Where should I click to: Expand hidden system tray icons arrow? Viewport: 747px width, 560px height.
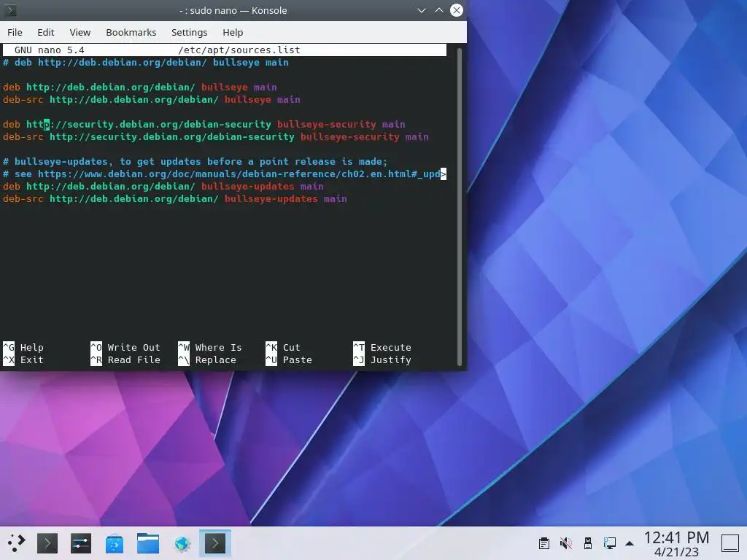click(630, 543)
